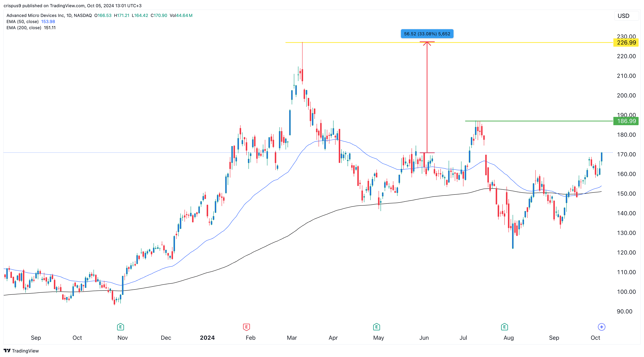Viewport: 644px width, 357px height.
Task: Click the 153.98 EMA 50 value
Action: 48,21
